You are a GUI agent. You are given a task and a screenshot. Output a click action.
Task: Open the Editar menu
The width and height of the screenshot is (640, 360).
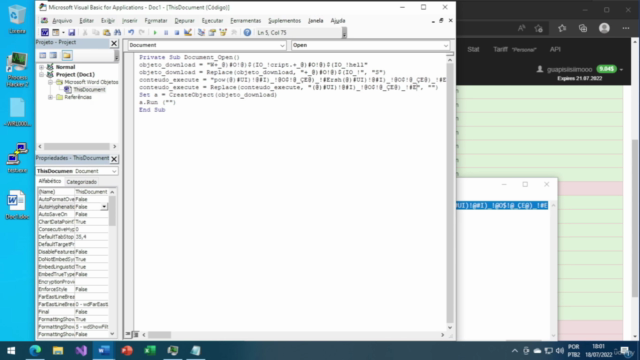point(86,20)
